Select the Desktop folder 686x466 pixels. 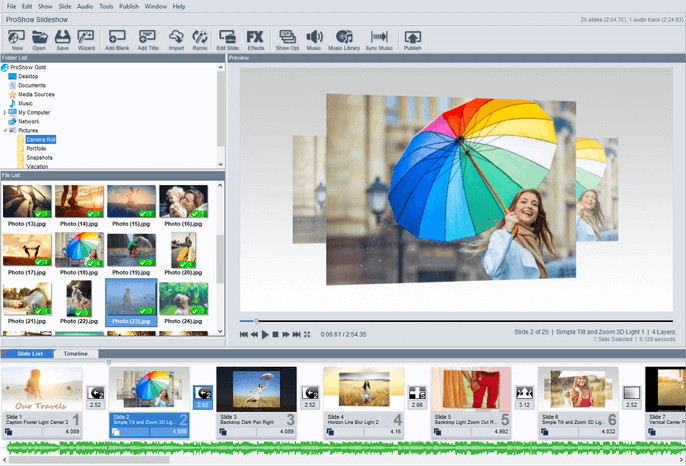point(28,76)
